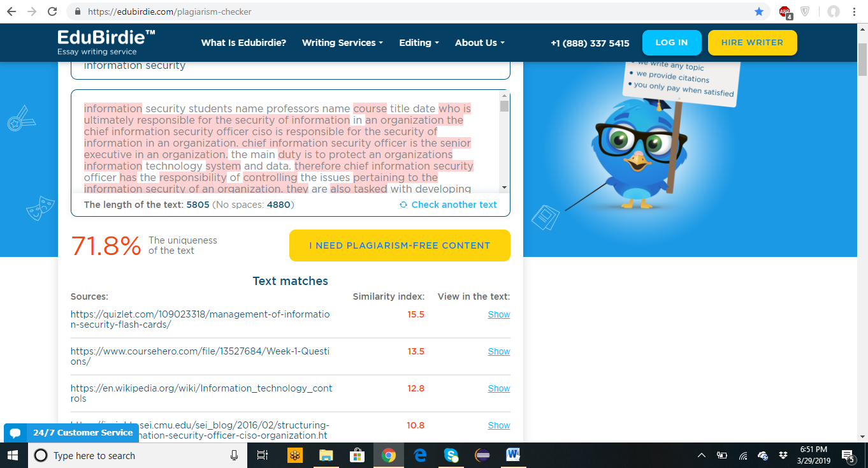Open the shield extension icon

(806, 11)
